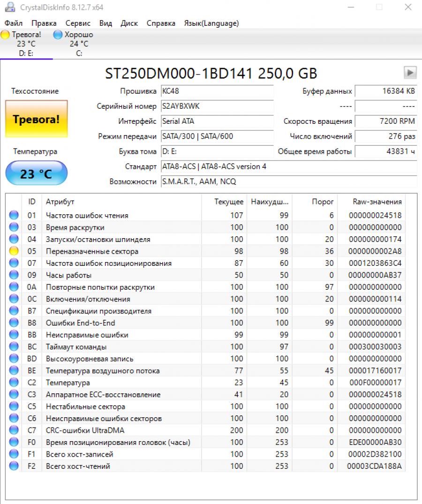
Task: Click the status orb beside Температура row C2
Action: click(x=14, y=383)
